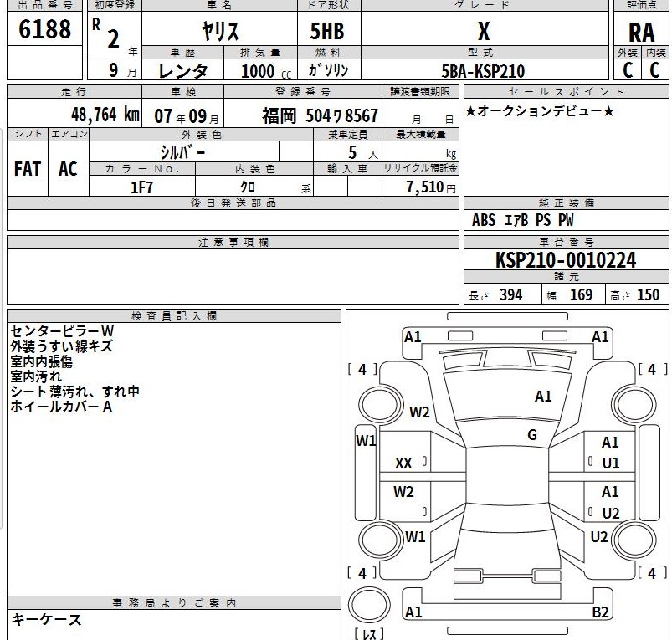Click the spare tire circle above レス
The image size is (672, 640).
tap(369, 604)
